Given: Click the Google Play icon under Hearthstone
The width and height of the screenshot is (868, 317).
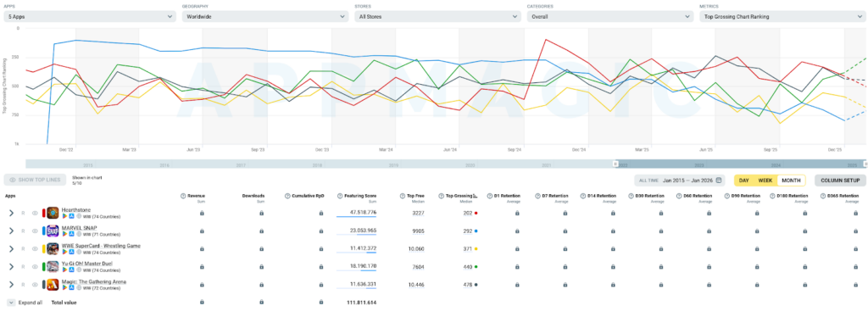Looking at the screenshot, I should [x=64, y=216].
